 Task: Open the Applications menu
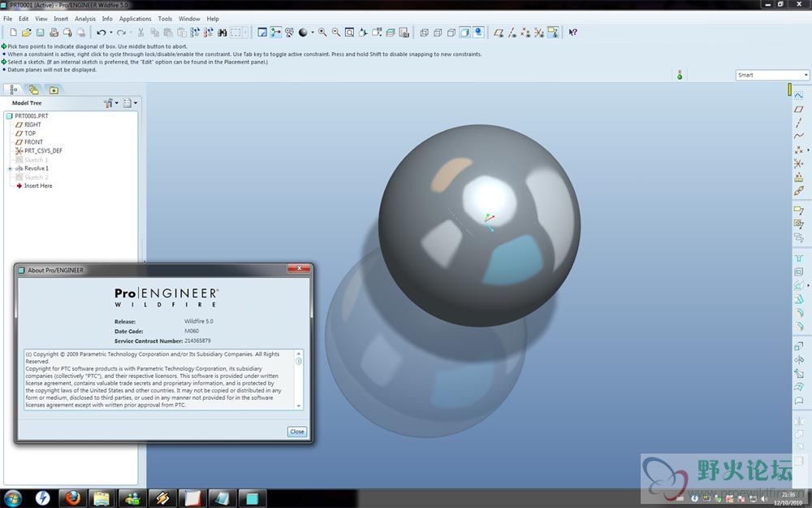[135, 19]
